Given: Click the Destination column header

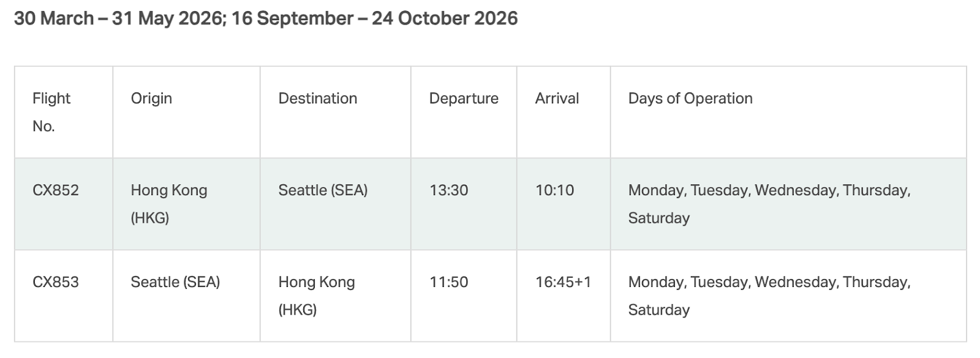Looking at the screenshot, I should coord(317,99).
